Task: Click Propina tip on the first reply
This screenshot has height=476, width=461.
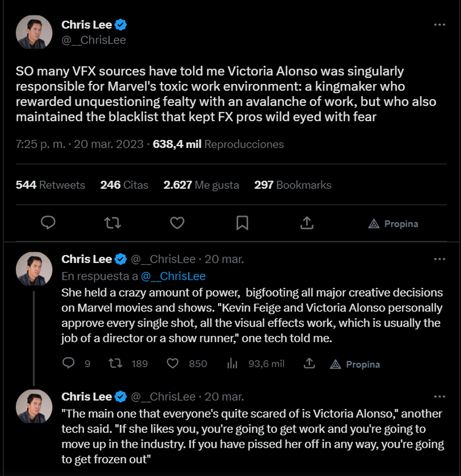Action: (355, 364)
